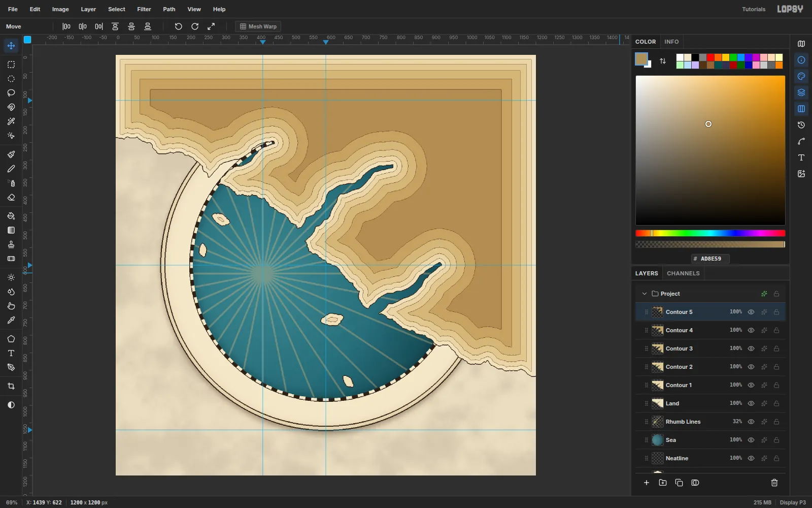The image size is (812, 508).
Task: Select the Dodge (sun) tool
Action: pos(11,277)
